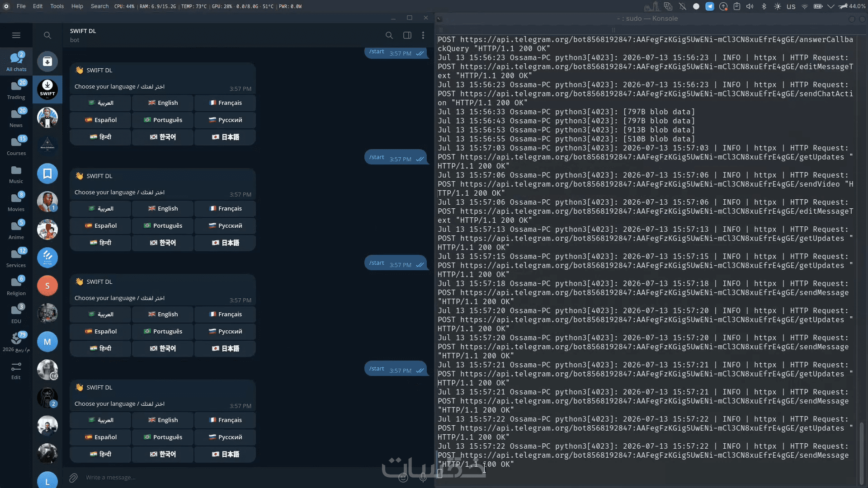Open the volume control
868x488 pixels.
pyautogui.click(x=750, y=6)
